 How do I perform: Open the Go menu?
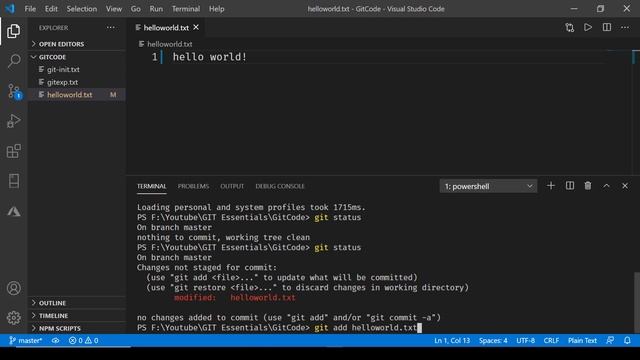click(x=136, y=9)
